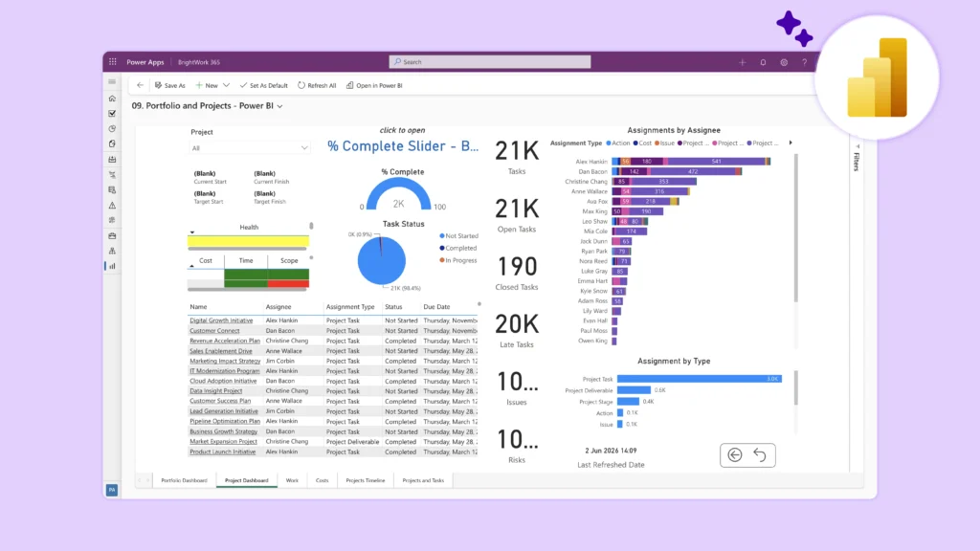Viewport: 980px width, 551px height.
Task: Open the help question mark icon
Action: 804,62
